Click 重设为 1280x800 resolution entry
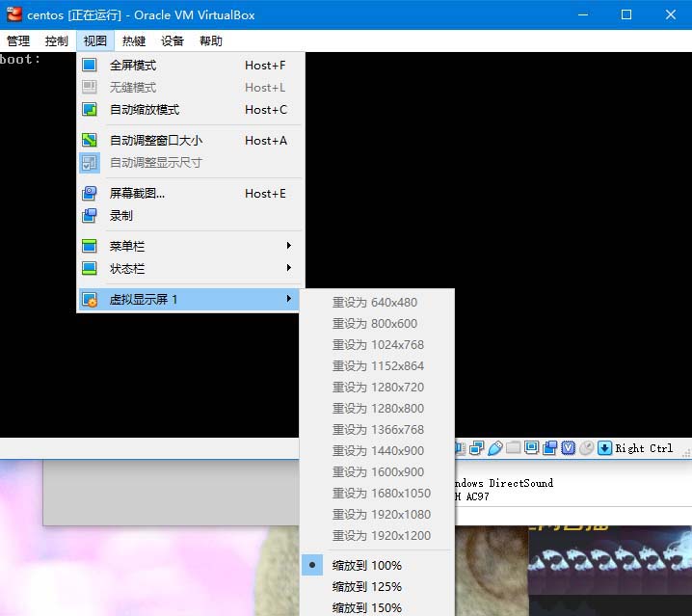The image size is (692, 616). pos(377,408)
